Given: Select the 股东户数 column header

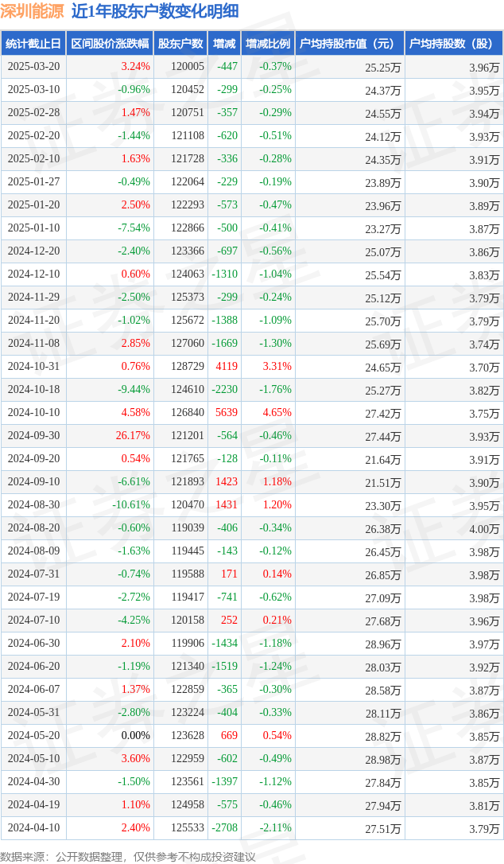Looking at the screenshot, I should point(180,44).
